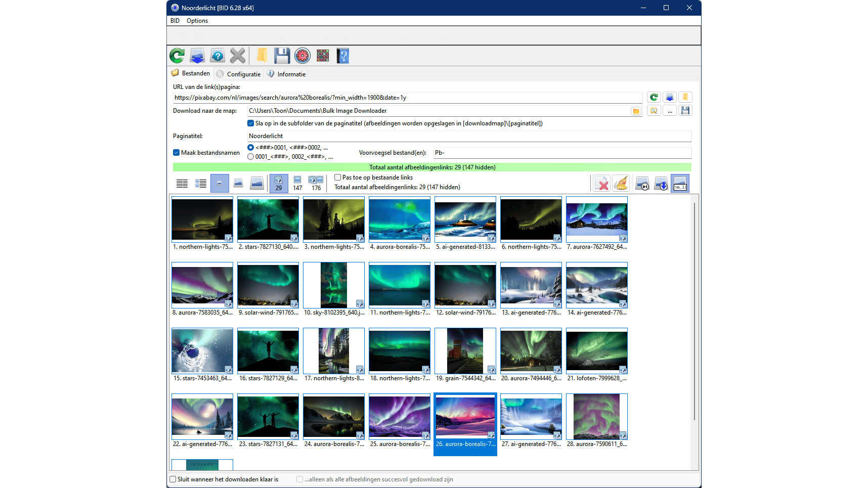Open the Options menu
Screen dimensions: 868x488
197,21
